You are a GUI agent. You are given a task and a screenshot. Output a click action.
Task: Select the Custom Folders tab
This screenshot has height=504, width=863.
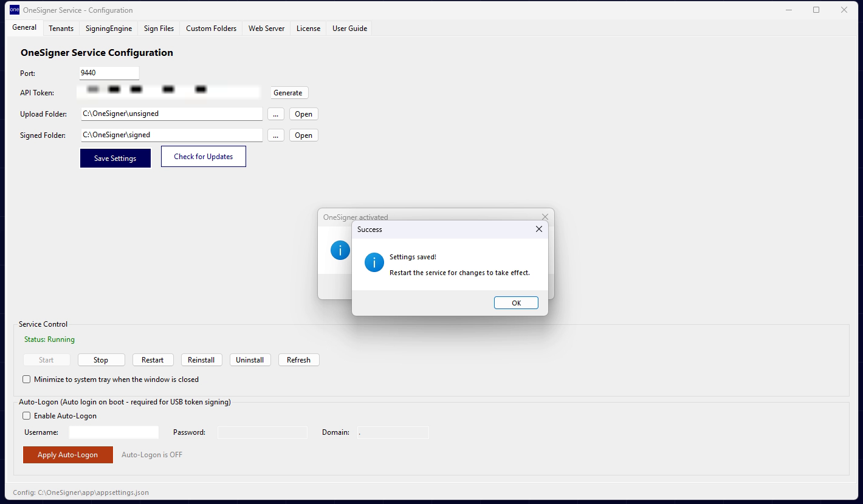point(211,28)
